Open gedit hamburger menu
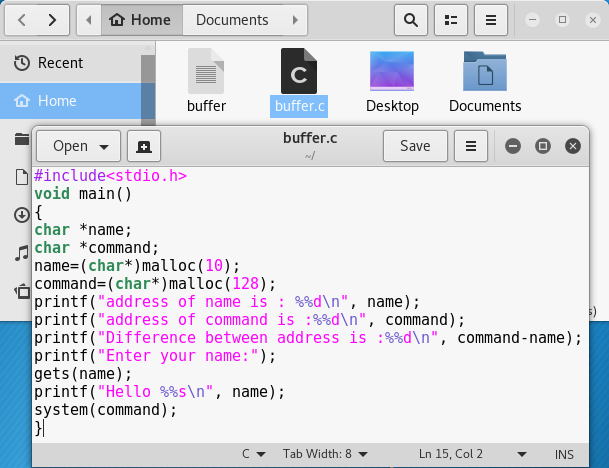 click(471, 146)
